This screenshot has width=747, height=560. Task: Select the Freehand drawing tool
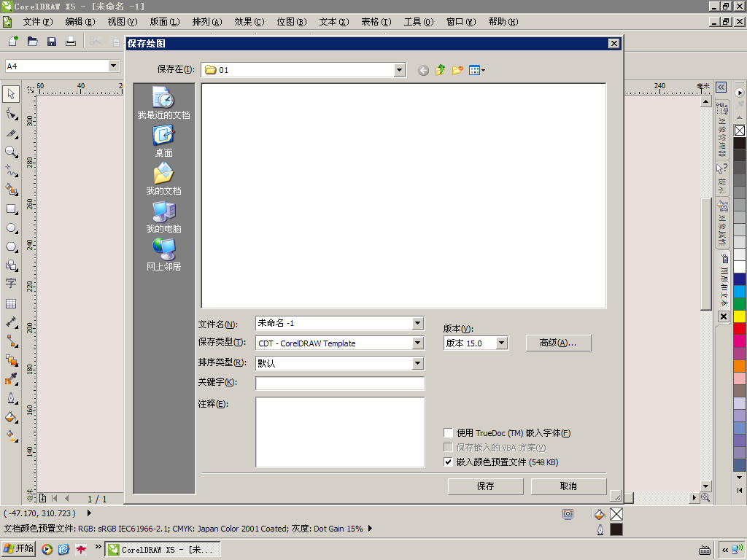pos(11,171)
